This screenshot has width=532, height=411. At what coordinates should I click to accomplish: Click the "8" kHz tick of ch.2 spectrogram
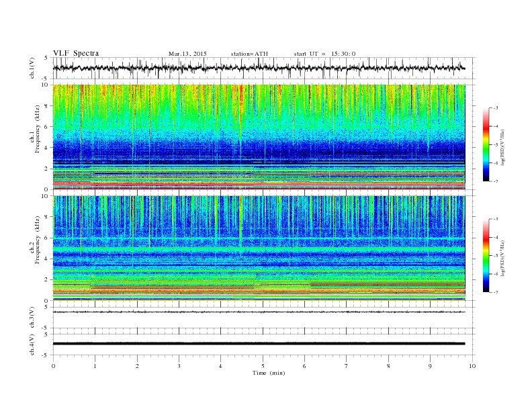tap(47, 217)
